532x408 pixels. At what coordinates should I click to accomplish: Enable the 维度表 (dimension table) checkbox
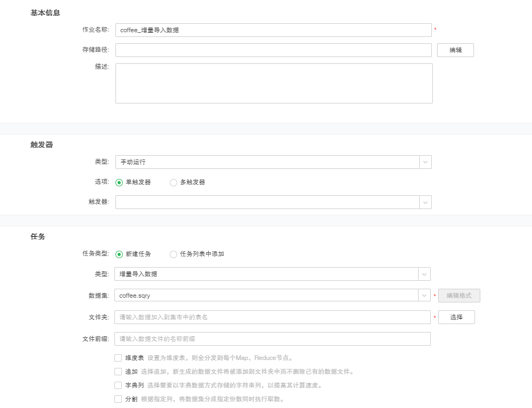118,357
